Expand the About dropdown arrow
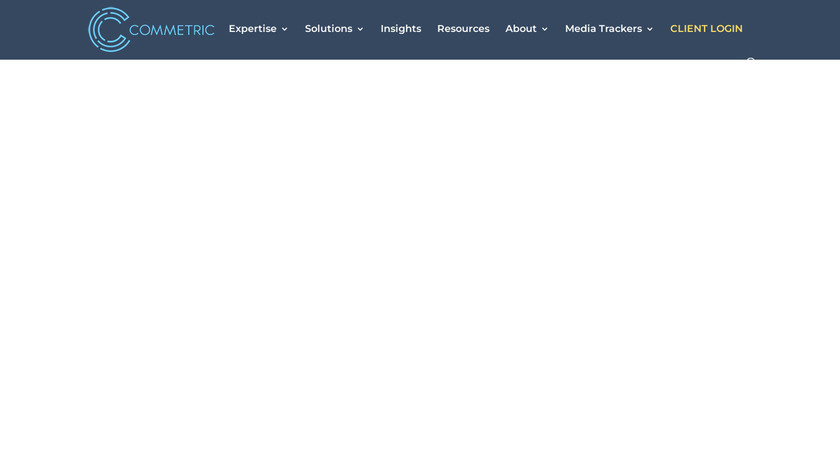Viewport: 840px width, 472px height. point(544,29)
